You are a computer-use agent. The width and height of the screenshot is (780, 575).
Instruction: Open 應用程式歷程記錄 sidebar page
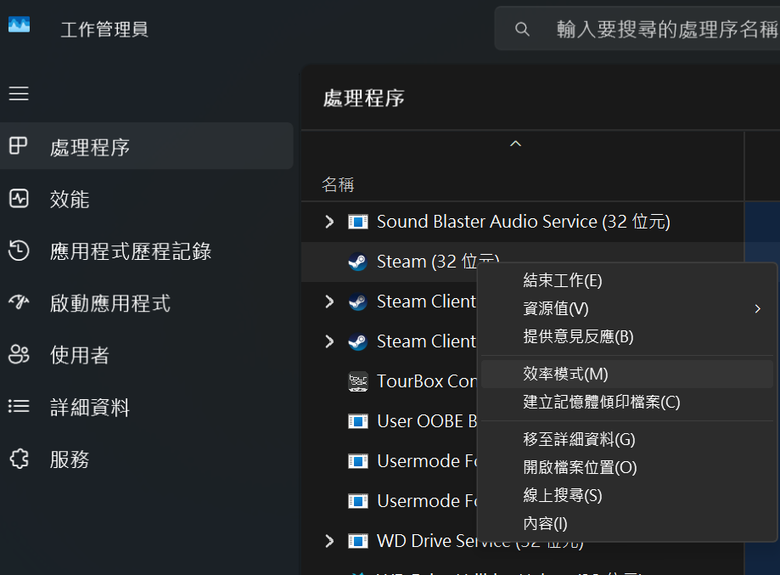pos(146,250)
